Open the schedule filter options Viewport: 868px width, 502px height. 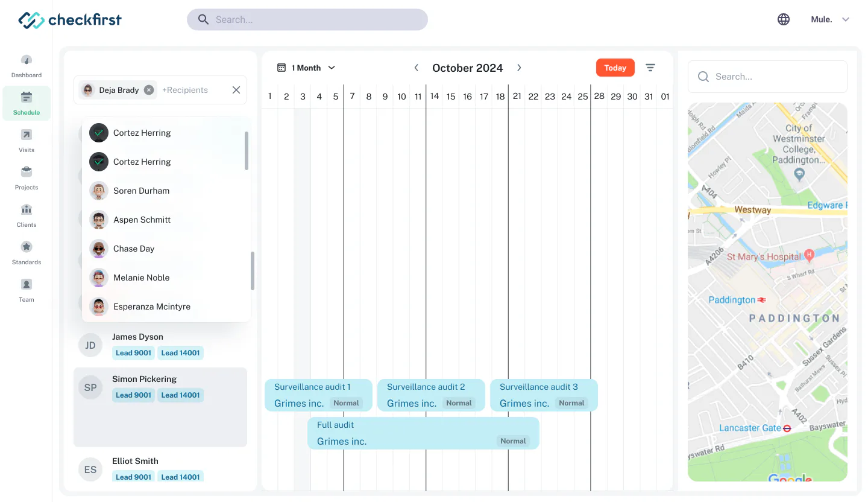pos(650,68)
